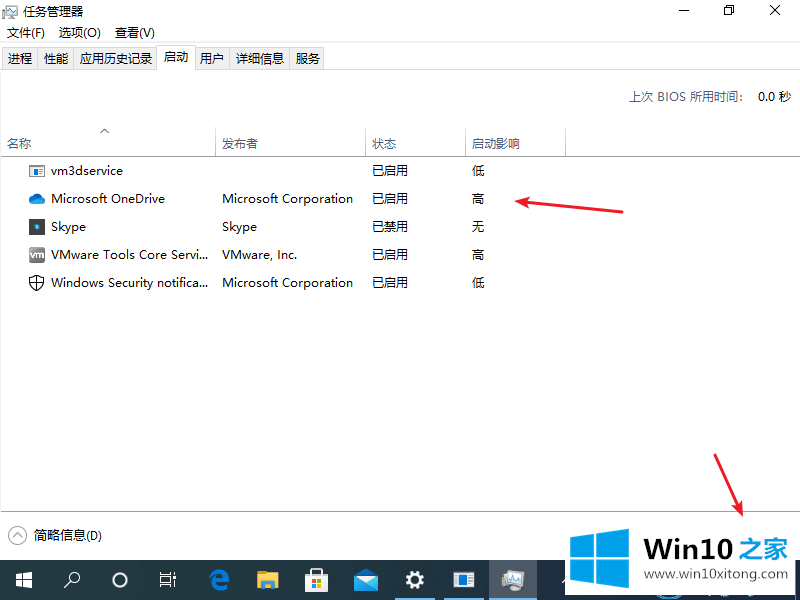Sort by 名称 column header
The height and width of the screenshot is (600, 800).
click(108, 141)
